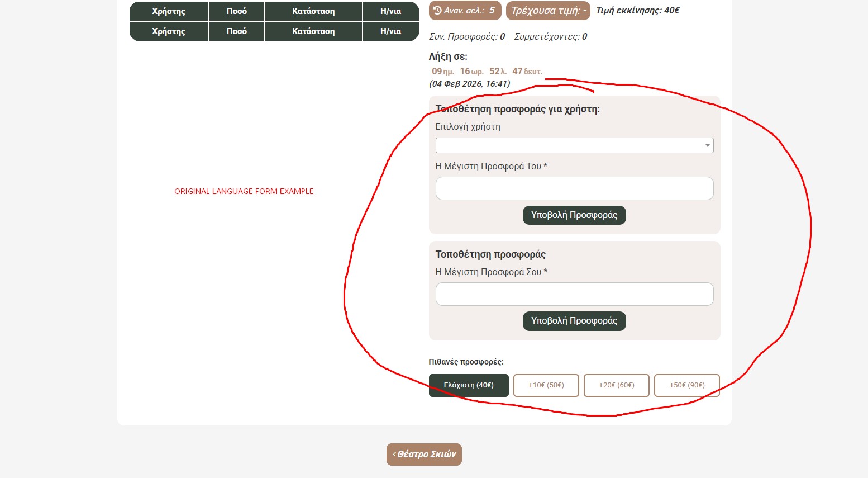Pick the "+50€ (90€)" bid option
This screenshot has width=868, height=478.
(x=686, y=385)
